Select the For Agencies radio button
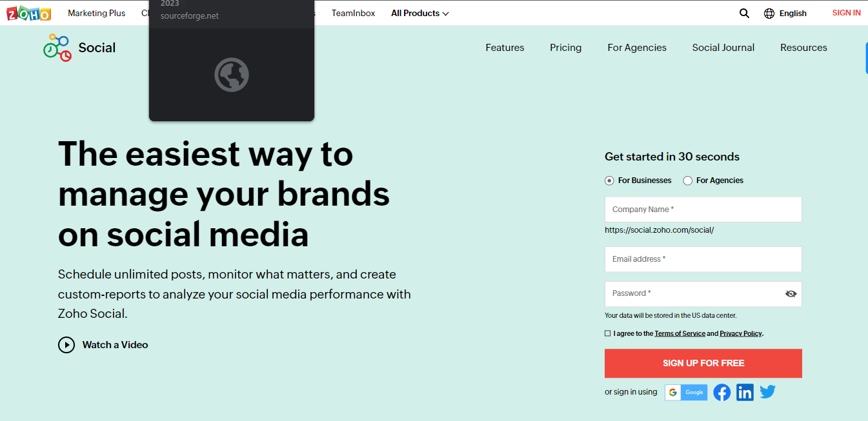 click(x=688, y=181)
